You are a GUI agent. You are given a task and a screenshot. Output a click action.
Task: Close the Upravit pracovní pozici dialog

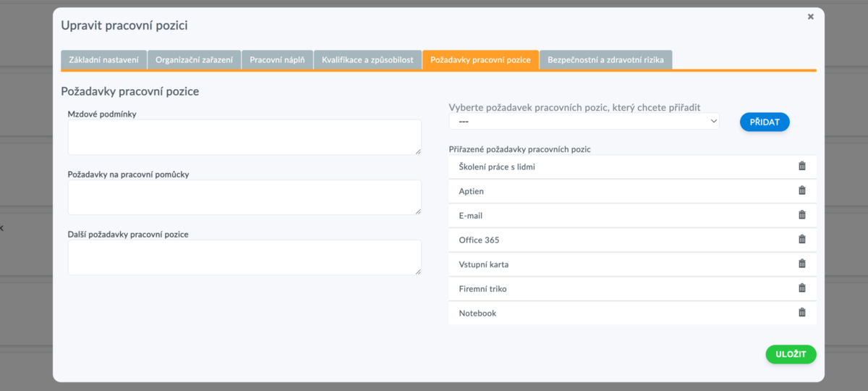(810, 17)
